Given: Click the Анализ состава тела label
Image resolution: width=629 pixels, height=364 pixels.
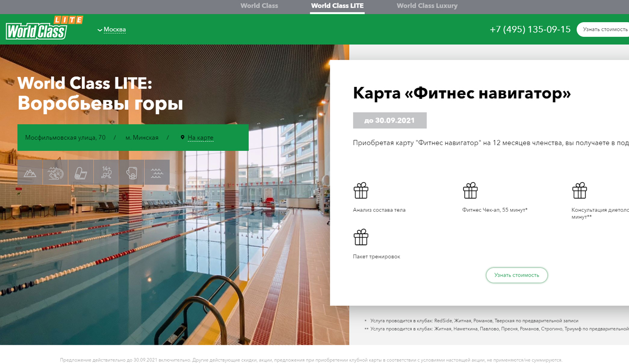Looking at the screenshot, I should coord(379,210).
